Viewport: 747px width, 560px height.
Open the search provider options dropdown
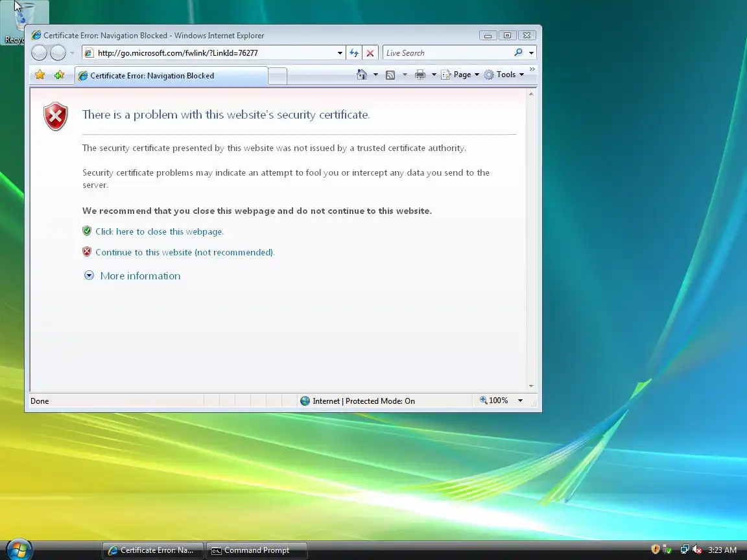[x=531, y=53]
